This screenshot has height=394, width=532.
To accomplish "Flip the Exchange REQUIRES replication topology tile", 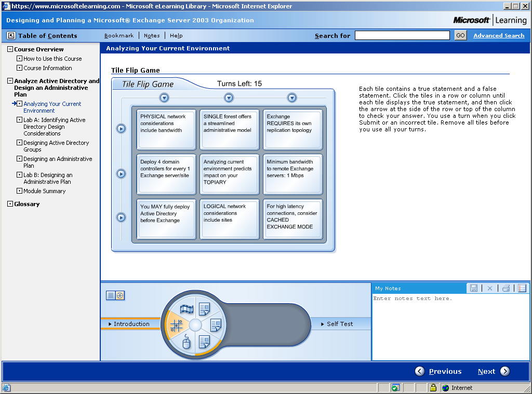I will click(x=293, y=130).
